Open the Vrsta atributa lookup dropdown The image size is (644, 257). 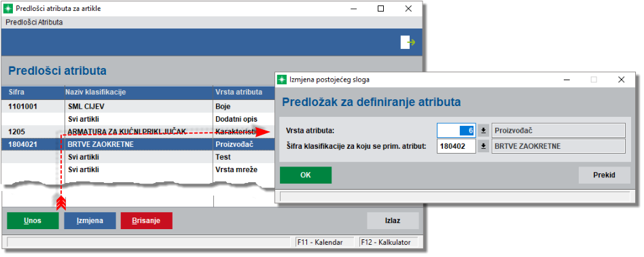(x=484, y=131)
